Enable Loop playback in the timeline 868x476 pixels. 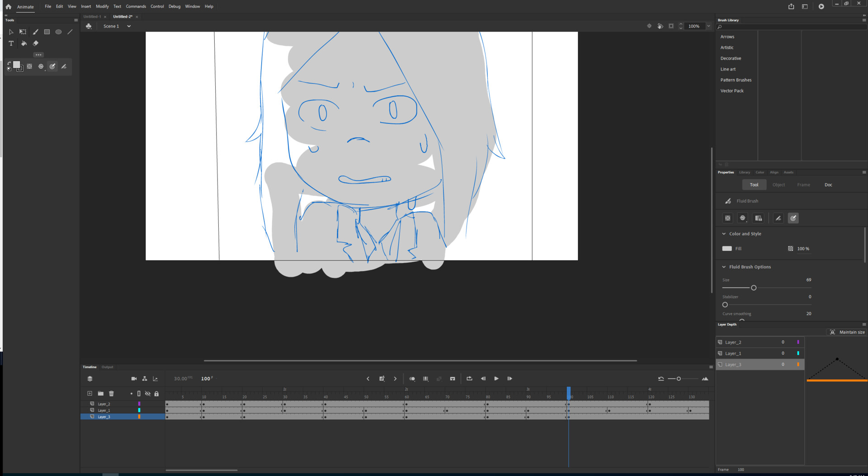[469, 379]
